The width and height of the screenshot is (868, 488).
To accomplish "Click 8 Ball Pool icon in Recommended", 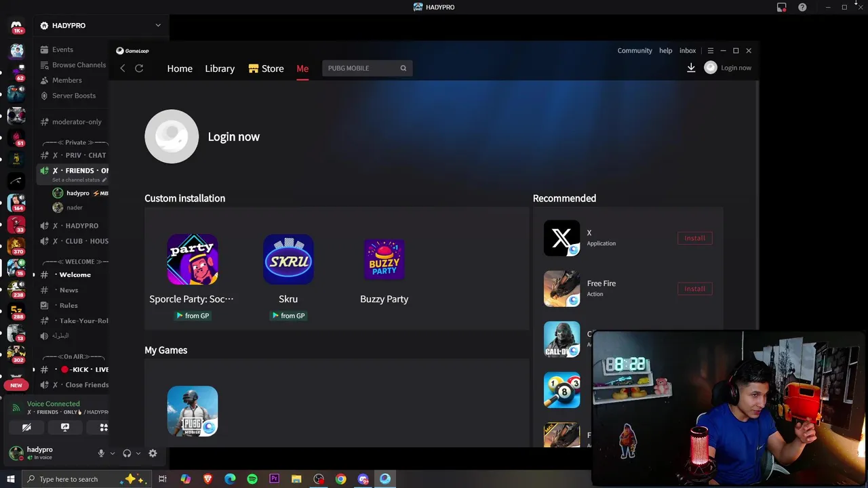I will point(561,390).
